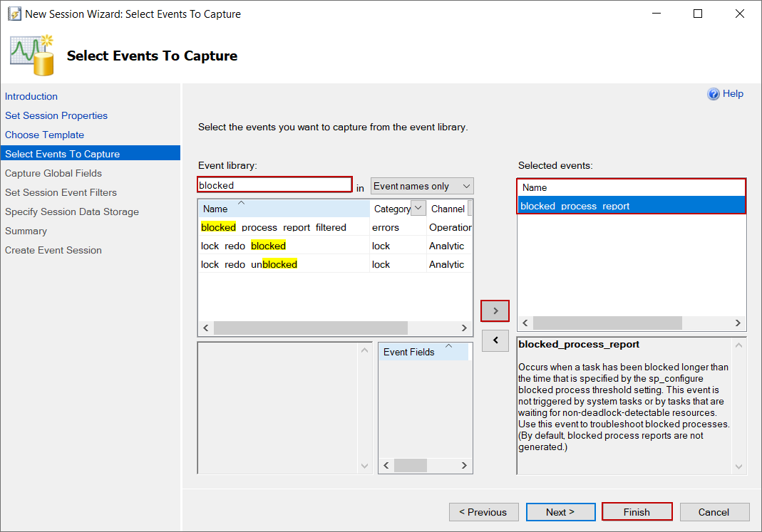Go to Set Session Properties page

[56, 115]
